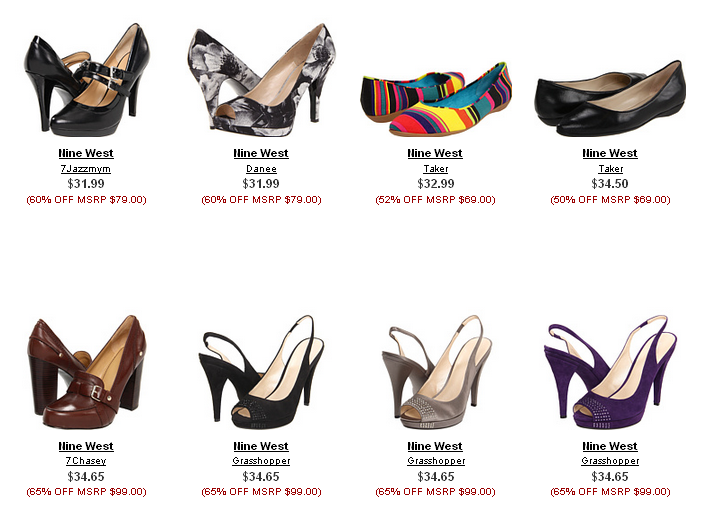Open the black 7Jazzmym Mary Jane heels image
711x511 pixels.
point(87,80)
